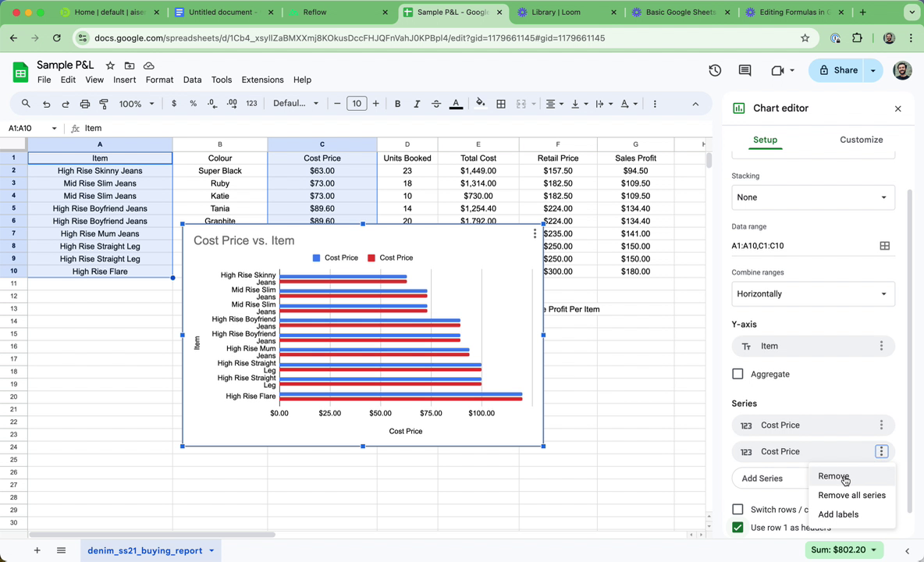Screen dimensions: 924x562
Task: Select Remove from the series menu
Action: pos(833,476)
